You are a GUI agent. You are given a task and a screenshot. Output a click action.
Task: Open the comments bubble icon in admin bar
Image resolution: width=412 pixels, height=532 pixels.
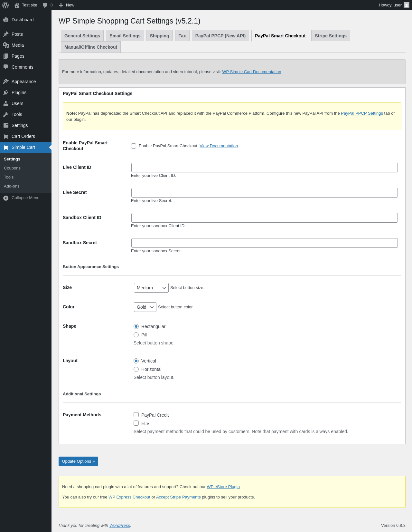(45, 5)
